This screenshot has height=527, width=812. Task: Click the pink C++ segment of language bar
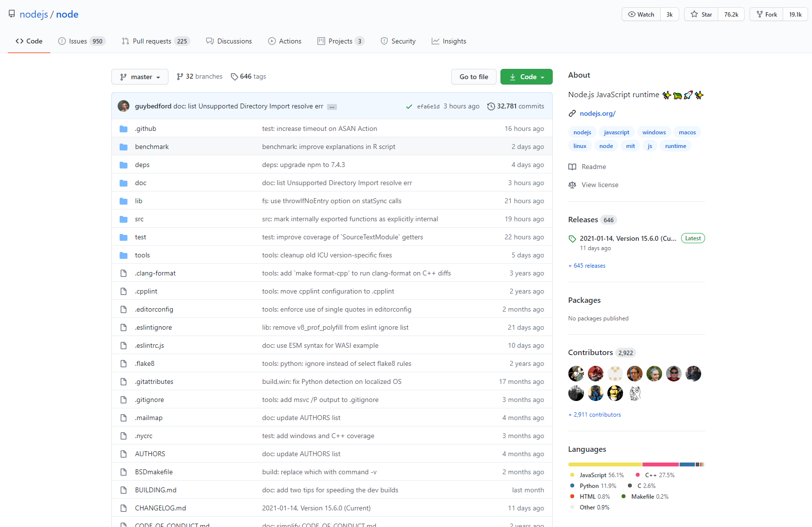click(x=661, y=464)
